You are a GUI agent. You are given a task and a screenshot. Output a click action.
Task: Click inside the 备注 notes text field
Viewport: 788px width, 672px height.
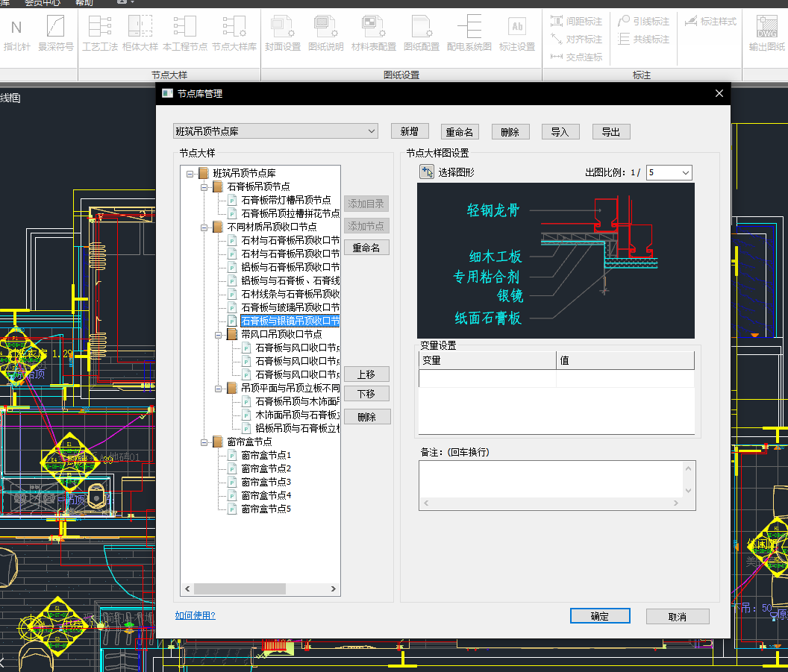point(551,479)
